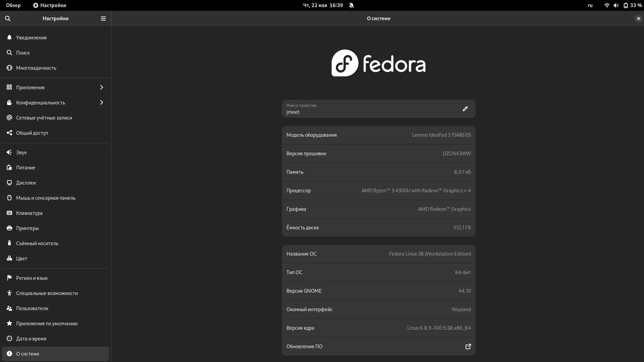Open the hamburger menu in Settings sidebar
The width and height of the screenshot is (644, 362).
coord(104,18)
